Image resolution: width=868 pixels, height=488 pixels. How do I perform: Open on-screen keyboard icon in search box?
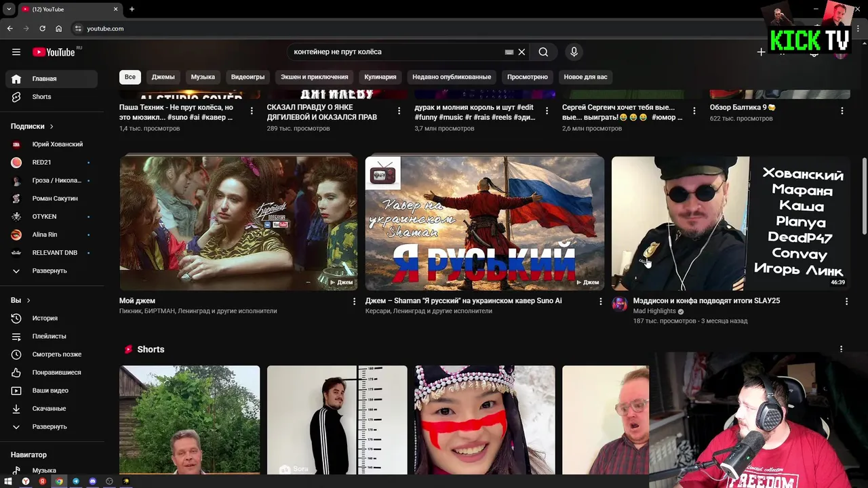click(x=509, y=52)
